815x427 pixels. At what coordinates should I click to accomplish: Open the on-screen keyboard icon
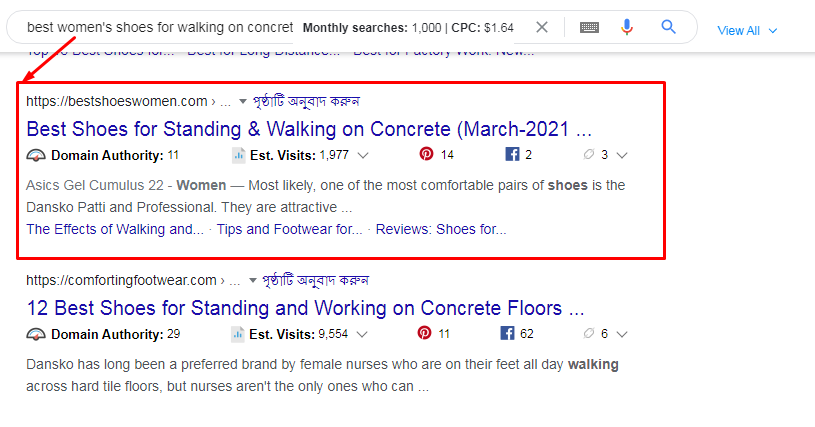[589, 27]
